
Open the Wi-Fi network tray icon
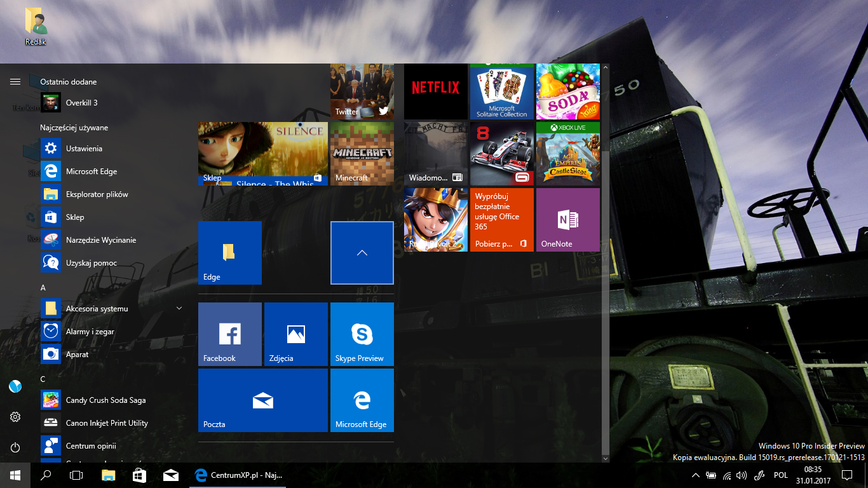pyautogui.click(x=726, y=475)
